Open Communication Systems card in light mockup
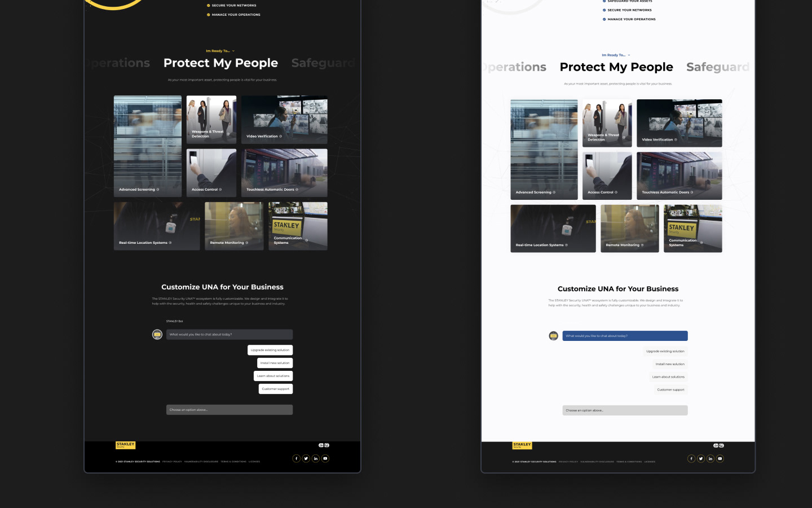The image size is (812, 508). 693,229
